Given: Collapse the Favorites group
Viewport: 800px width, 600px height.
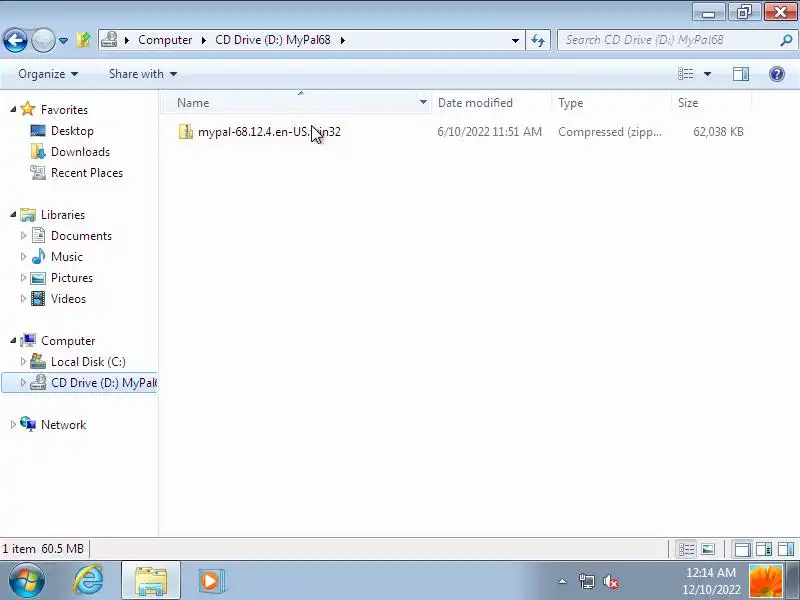Looking at the screenshot, I should [x=13, y=109].
